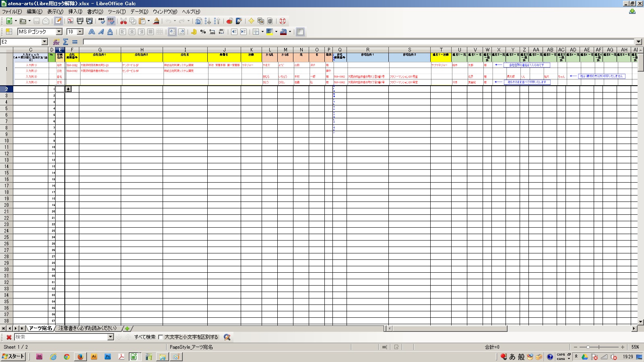Click the Center Horizontally alignment icon

click(132, 32)
